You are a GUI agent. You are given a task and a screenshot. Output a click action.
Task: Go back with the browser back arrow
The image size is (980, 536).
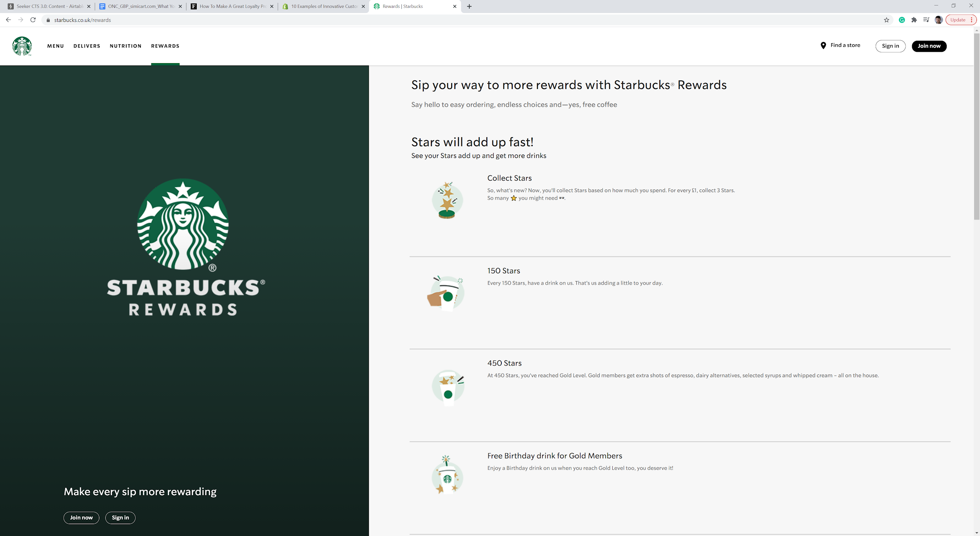(x=8, y=20)
